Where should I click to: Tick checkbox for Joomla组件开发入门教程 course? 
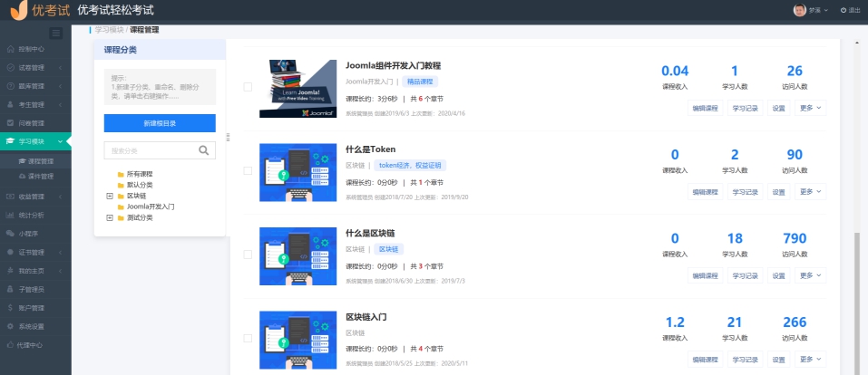pos(248,87)
